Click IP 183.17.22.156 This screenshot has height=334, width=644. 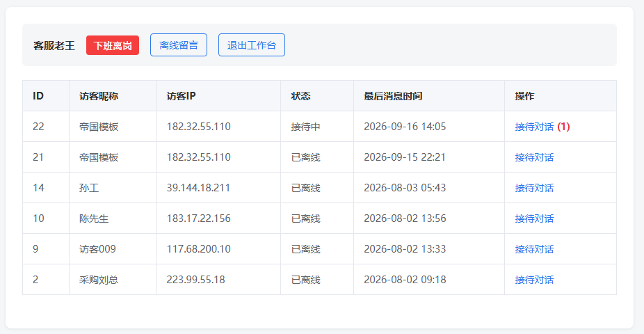click(198, 218)
